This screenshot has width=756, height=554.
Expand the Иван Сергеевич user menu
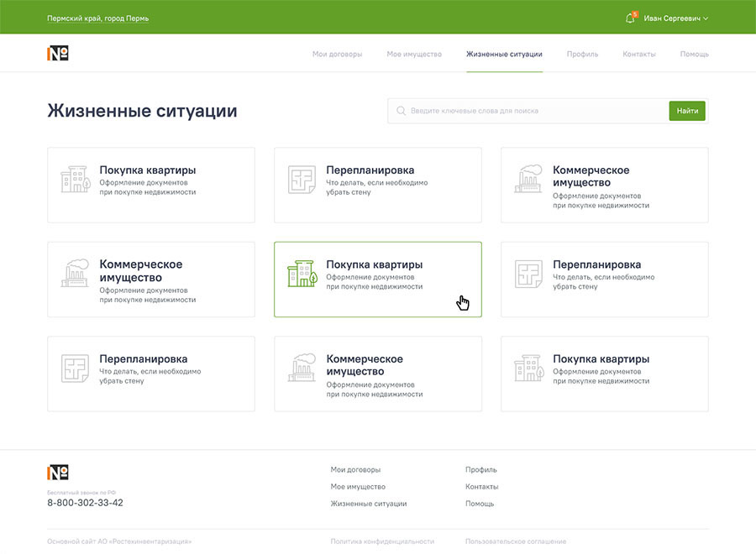click(x=675, y=18)
